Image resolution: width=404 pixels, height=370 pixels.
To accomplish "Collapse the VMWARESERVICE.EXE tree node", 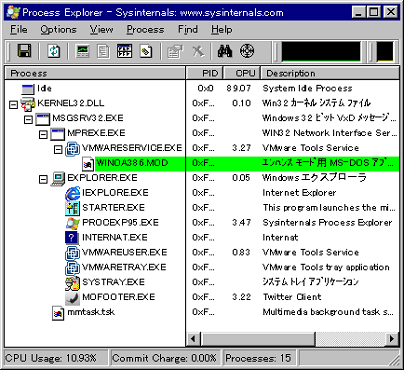I will (58, 149).
